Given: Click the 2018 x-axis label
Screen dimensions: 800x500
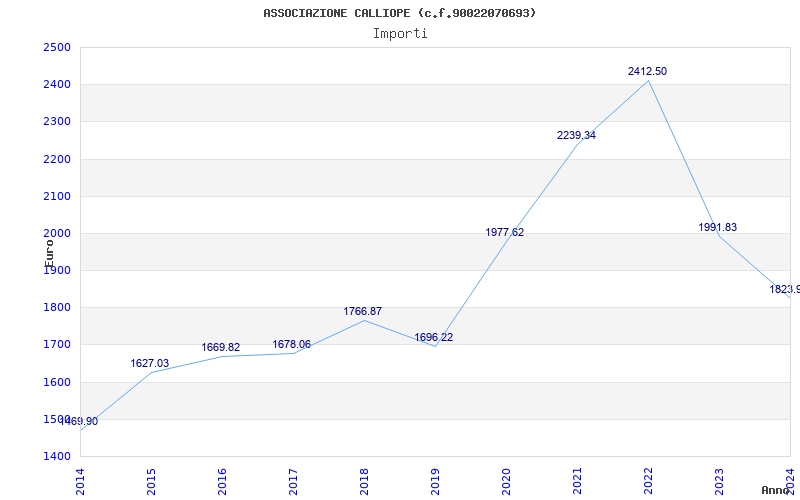Looking at the screenshot, I should point(364,482).
